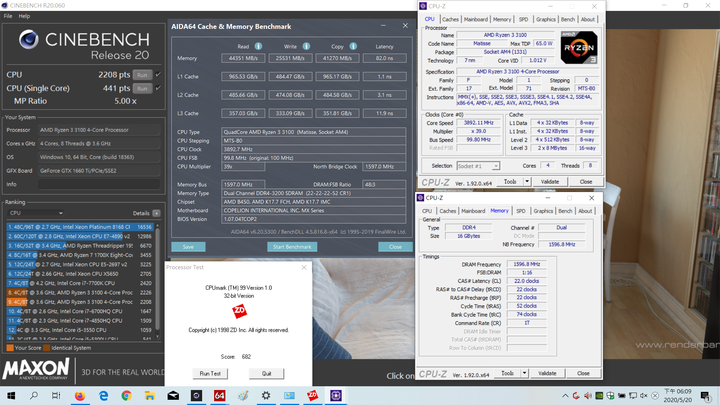Open Tools dropdown arrow in lower CPU-Z
The height and width of the screenshot is (405, 720).
click(x=524, y=373)
